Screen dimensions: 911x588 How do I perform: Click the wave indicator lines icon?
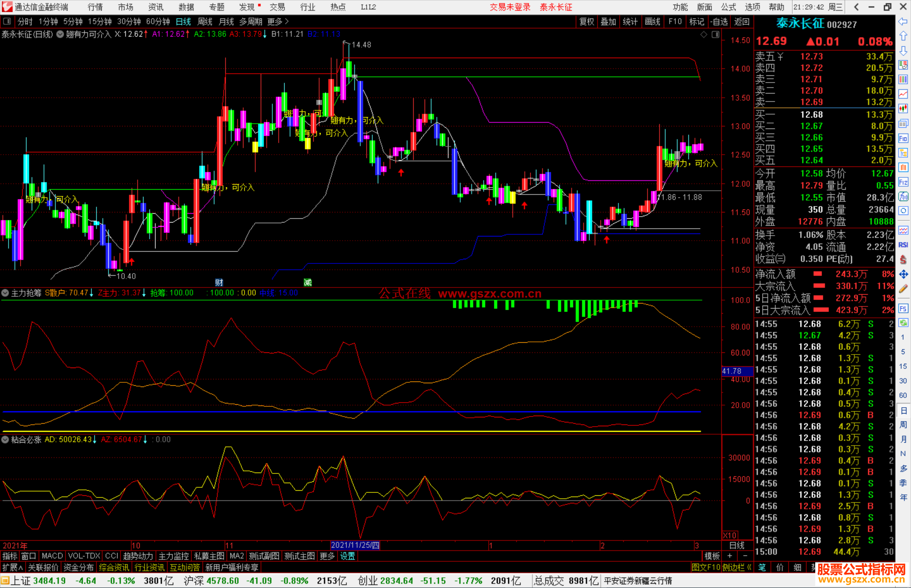pyautogui.click(x=903, y=230)
